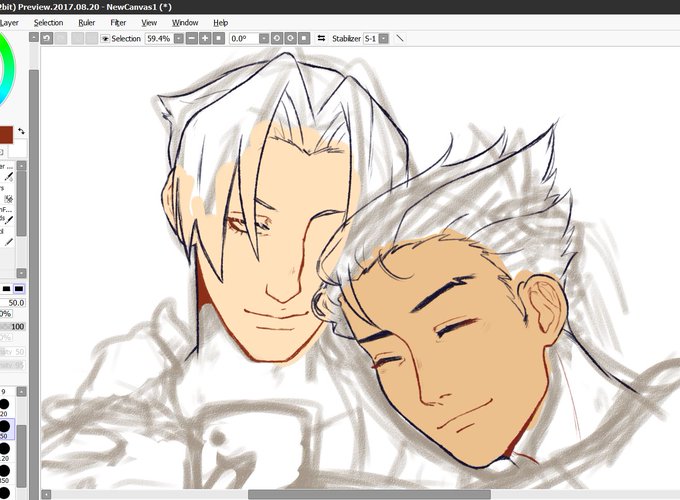The height and width of the screenshot is (500, 680).
Task: Click the slider showing value 95
Action: (x=12, y=366)
